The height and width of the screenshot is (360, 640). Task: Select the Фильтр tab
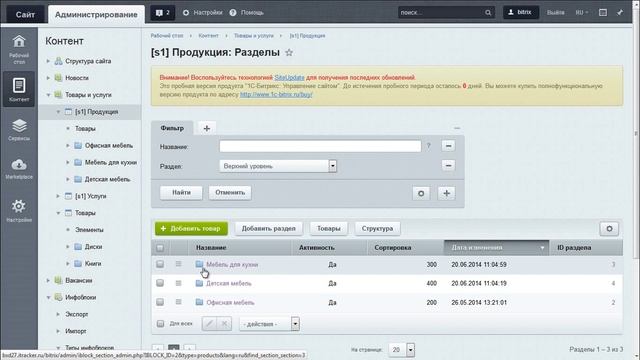172,128
